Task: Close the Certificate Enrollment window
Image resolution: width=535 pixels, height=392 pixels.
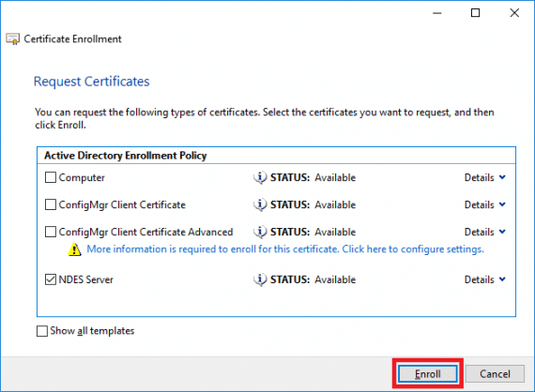Action: [514, 13]
